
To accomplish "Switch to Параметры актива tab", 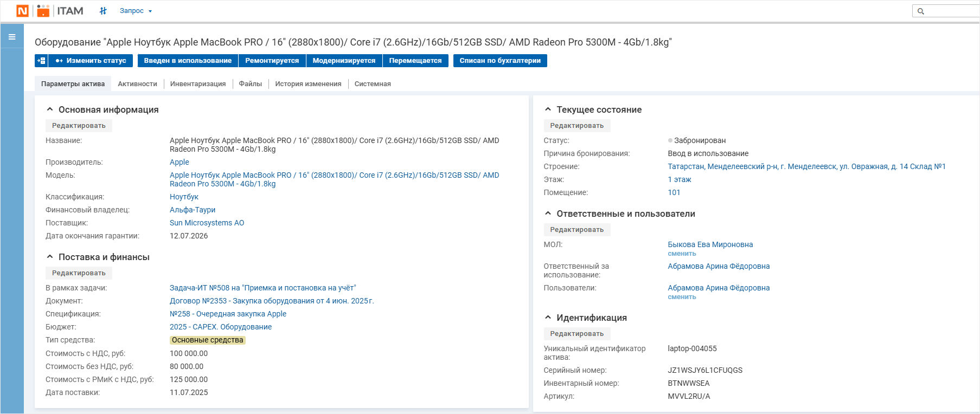I will coord(73,84).
